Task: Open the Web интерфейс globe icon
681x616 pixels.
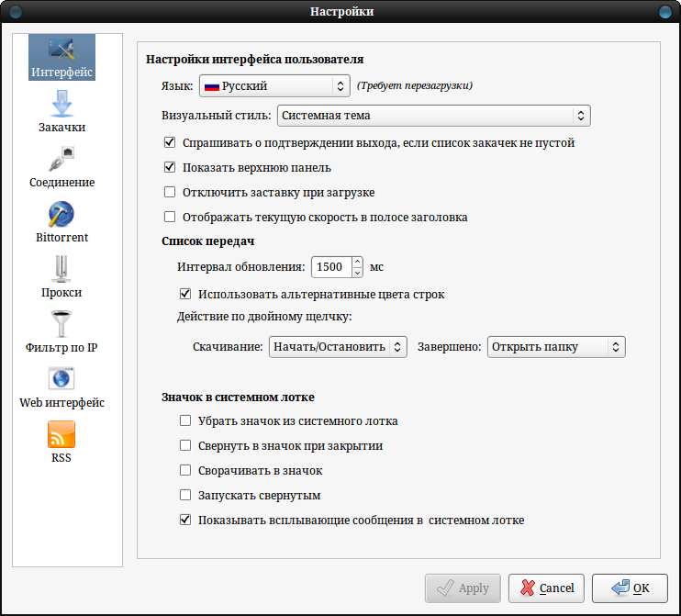Action: click(x=61, y=378)
